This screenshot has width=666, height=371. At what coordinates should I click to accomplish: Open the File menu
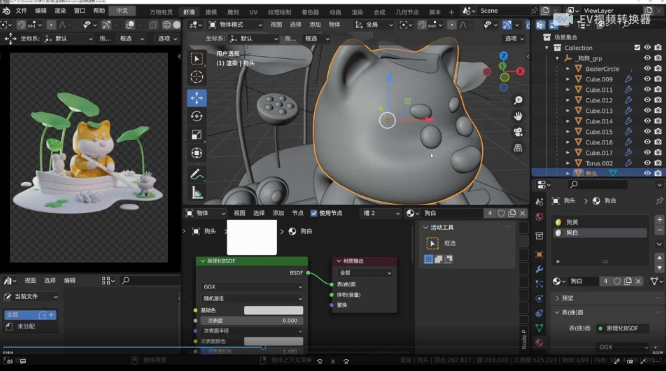(21, 11)
